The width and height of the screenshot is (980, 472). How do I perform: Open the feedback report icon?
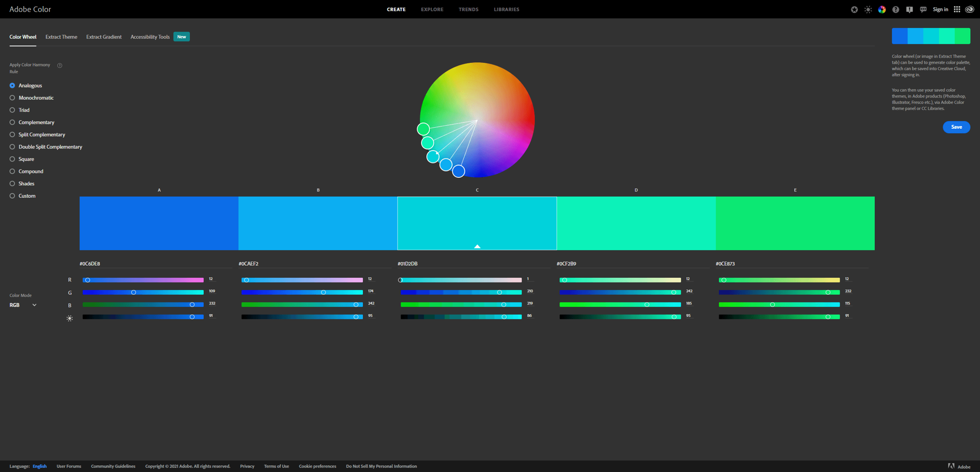pos(909,9)
